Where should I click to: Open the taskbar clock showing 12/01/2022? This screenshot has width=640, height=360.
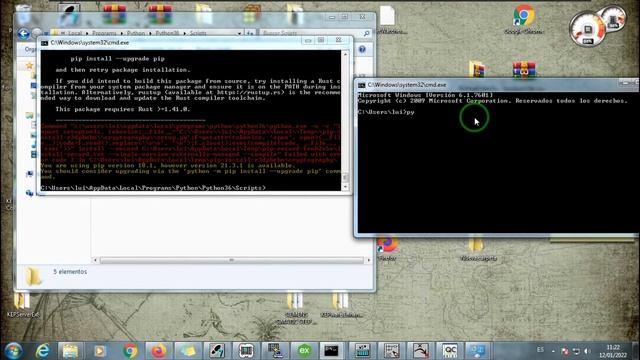pyautogui.click(x=613, y=351)
